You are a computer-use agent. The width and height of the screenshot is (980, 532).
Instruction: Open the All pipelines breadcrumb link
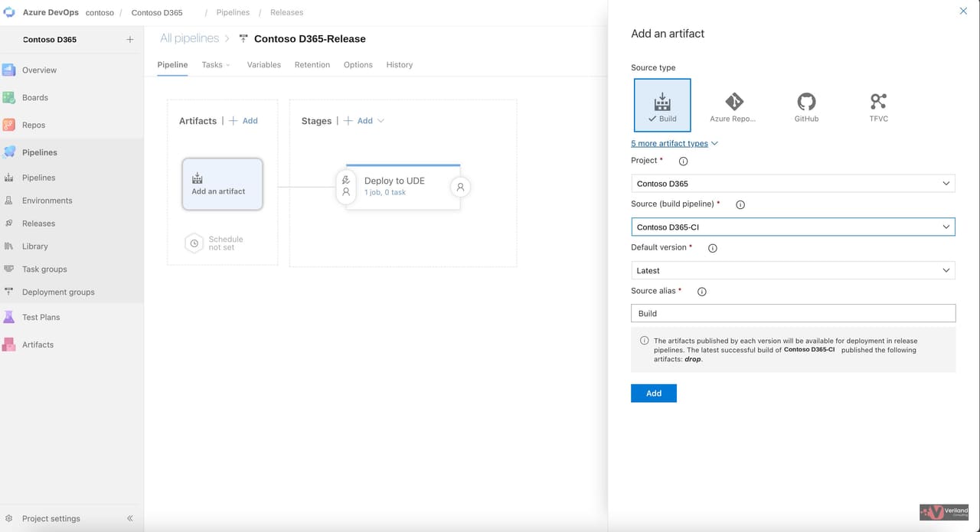coord(189,38)
